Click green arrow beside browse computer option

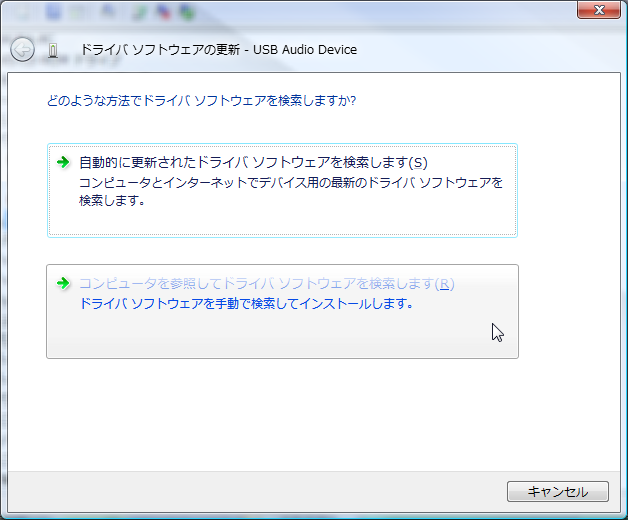pyautogui.click(x=63, y=283)
